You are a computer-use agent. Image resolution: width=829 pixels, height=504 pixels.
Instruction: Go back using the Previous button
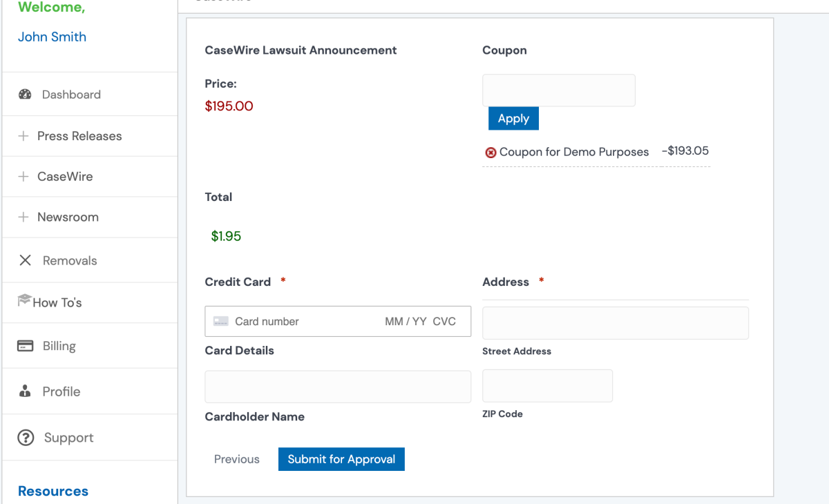click(x=236, y=458)
